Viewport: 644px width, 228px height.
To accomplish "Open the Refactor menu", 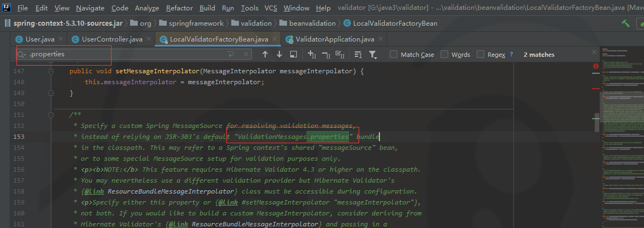I will coord(179,8).
